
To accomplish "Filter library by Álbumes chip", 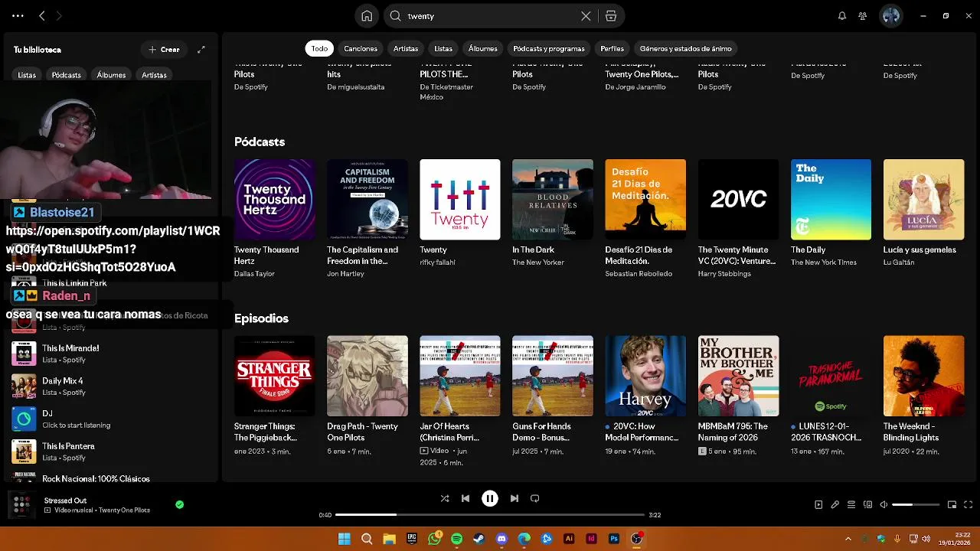I will 111,75.
